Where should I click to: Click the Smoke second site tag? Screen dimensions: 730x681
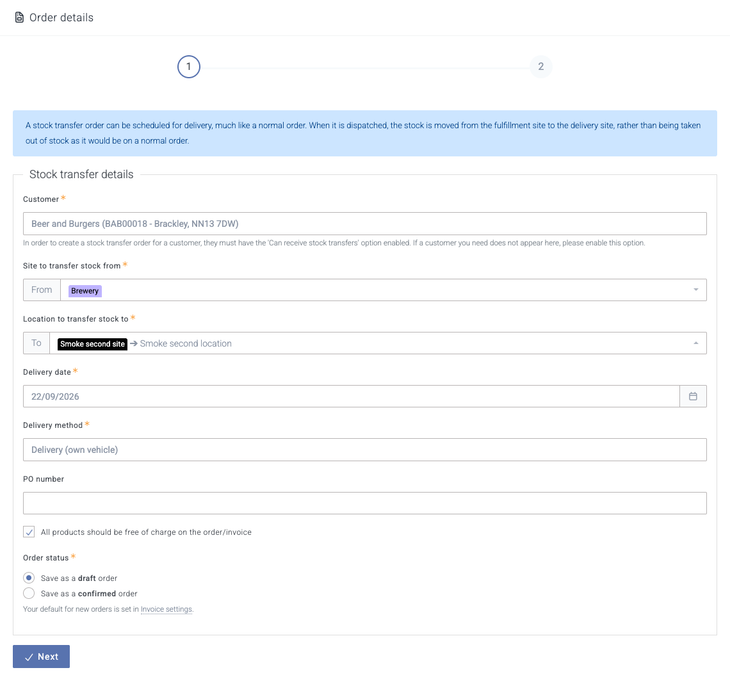coord(92,344)
